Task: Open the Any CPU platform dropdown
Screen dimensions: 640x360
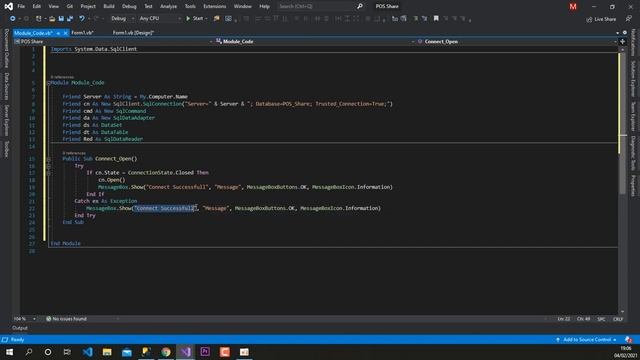Action: [160, 18]
